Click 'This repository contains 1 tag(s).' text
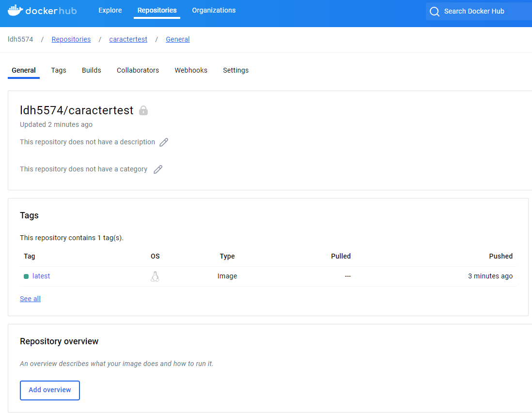Image resolution: width=532 pixels, height=413 pixels. click(72, 238)
